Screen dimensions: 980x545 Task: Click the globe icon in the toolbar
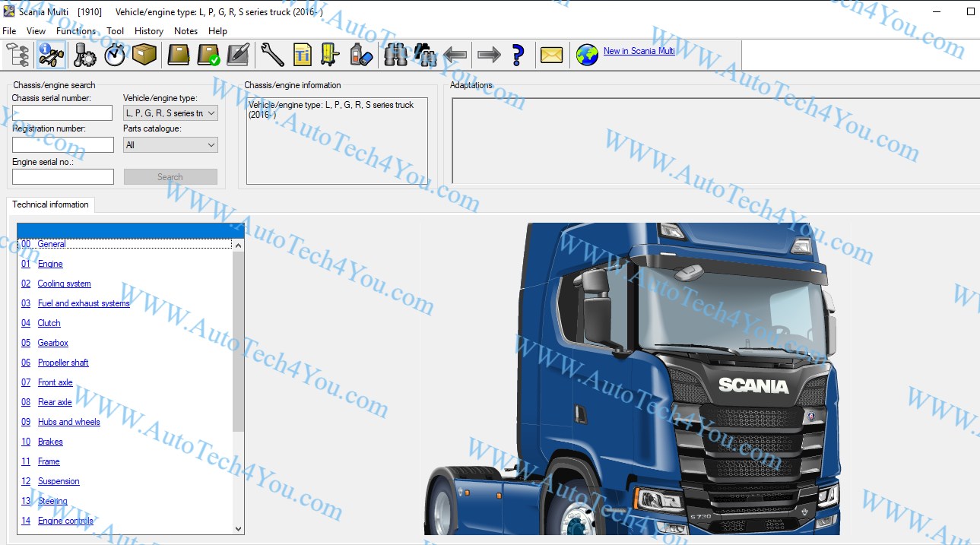[x=587, y=55]
